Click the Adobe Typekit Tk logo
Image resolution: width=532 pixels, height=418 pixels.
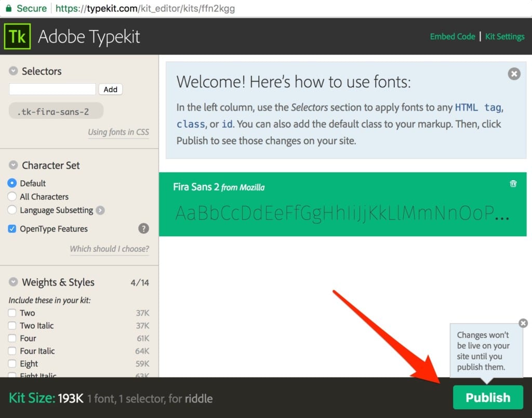[17, 36]
